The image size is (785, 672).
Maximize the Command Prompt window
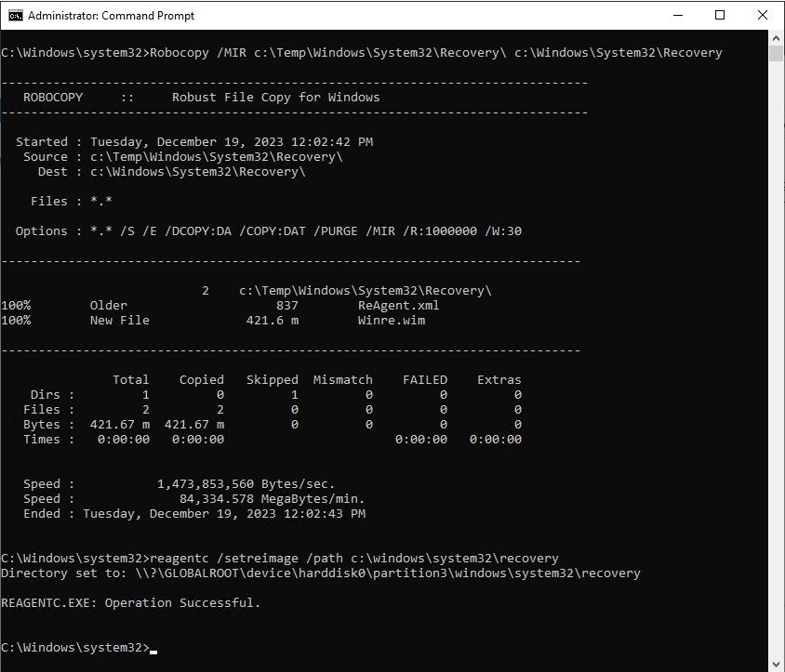click(720, 16)
